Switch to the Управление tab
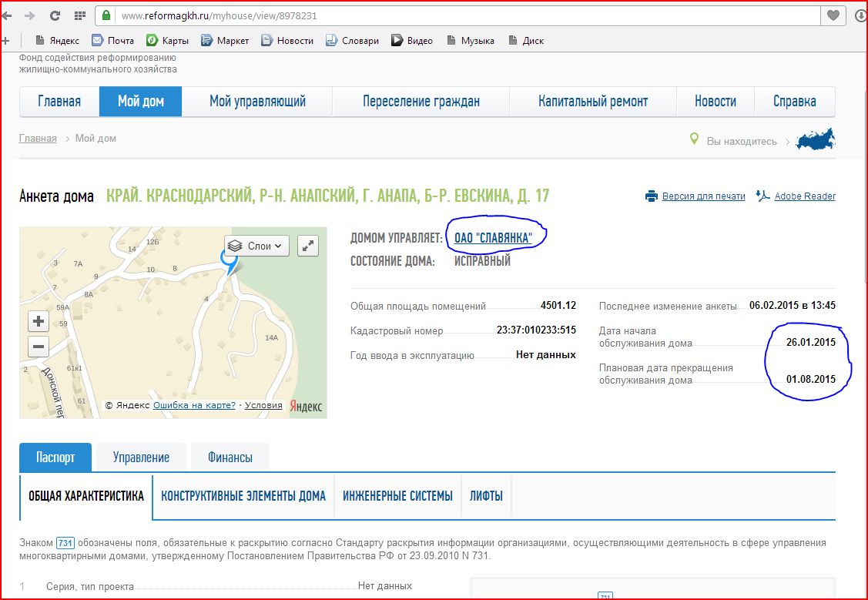 point(141,458)
